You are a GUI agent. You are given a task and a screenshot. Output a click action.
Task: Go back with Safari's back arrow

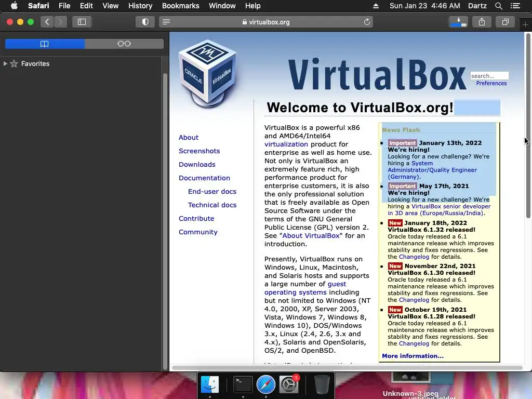47,22
